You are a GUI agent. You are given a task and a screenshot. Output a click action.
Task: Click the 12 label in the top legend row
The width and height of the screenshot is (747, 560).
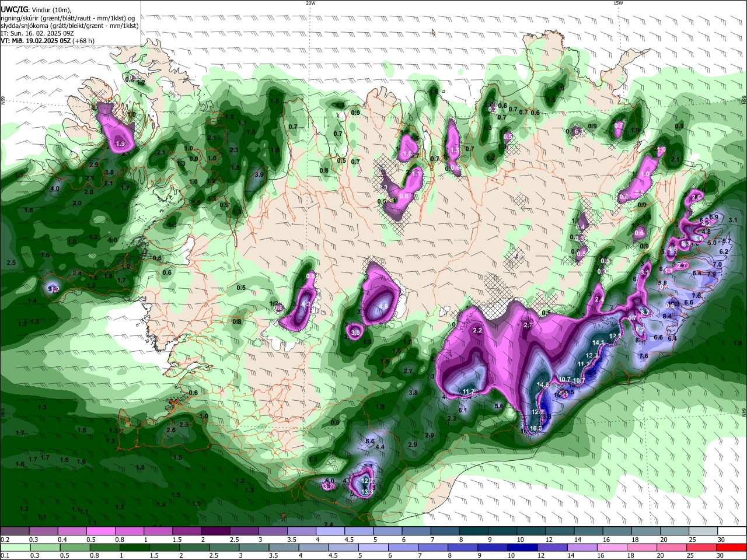(549, 540)
